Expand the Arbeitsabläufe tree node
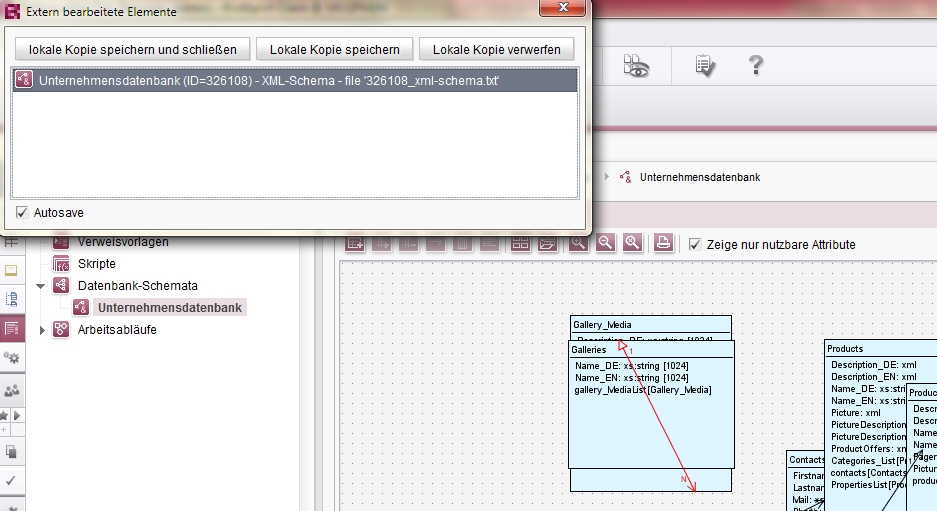 click(42, 330)
